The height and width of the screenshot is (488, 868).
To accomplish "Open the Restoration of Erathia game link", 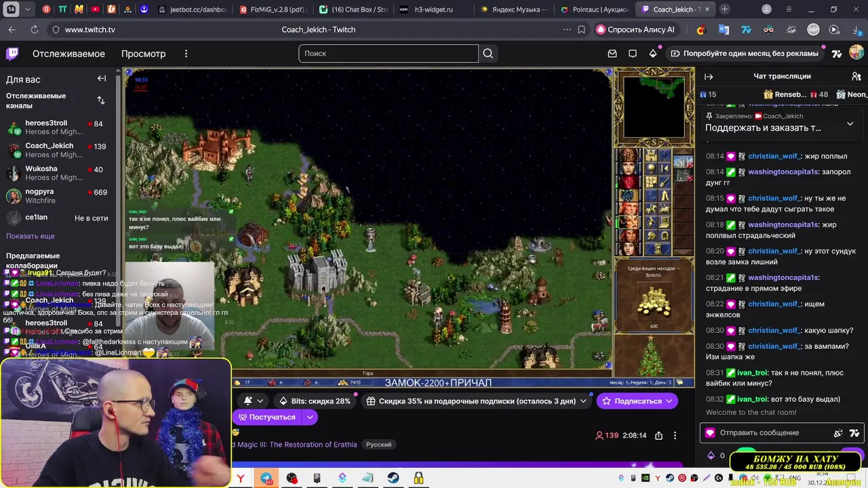I will (x=295, y=445).
